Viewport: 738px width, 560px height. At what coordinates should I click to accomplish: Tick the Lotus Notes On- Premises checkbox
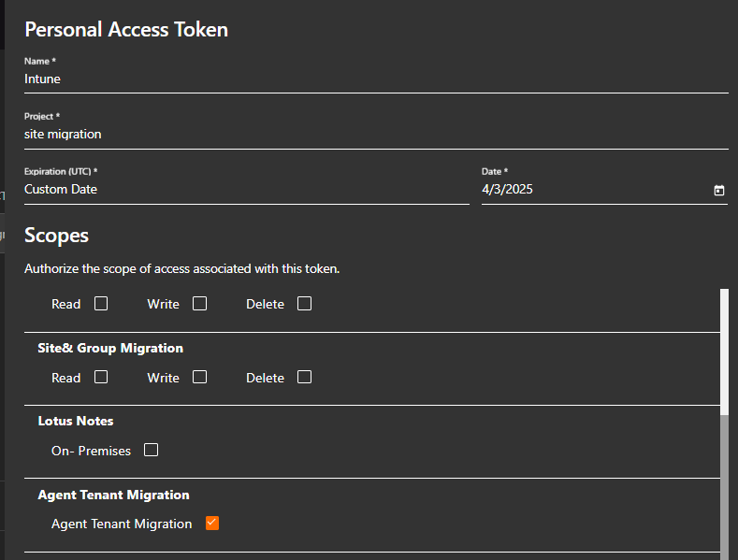(151, 450)
